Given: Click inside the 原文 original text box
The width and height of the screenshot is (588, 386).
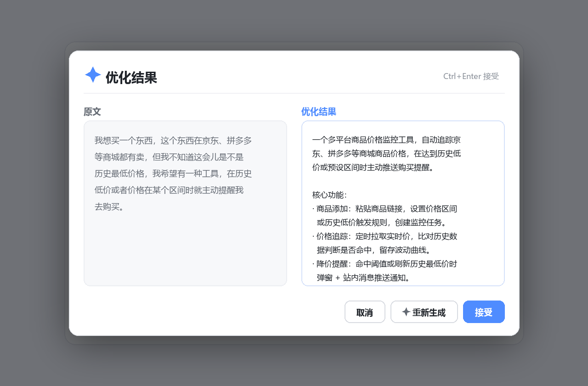Looking at the screenshot, I should pyautogui.click(x=185, y=203).
